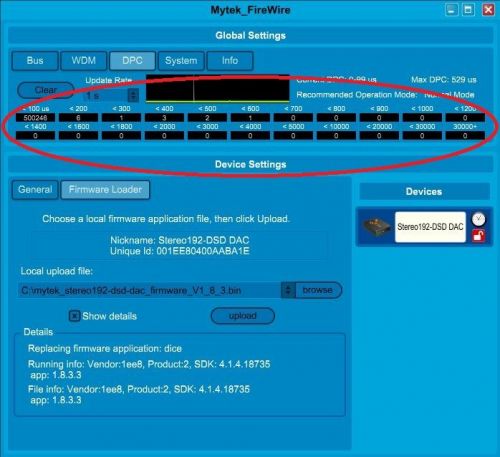500x457 pixels.
Task: Minimize the Mytek_FireWire window
Action: pos(451,10)
